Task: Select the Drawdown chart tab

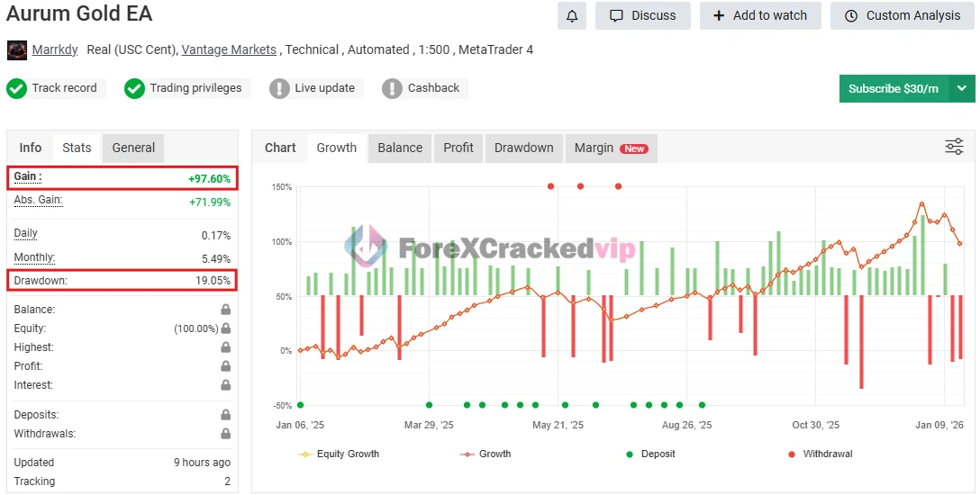Action: [523, 148]
